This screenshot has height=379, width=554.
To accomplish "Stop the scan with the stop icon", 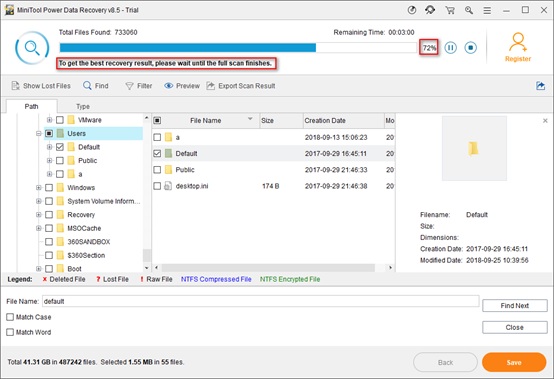I will (x=471, y=48).
